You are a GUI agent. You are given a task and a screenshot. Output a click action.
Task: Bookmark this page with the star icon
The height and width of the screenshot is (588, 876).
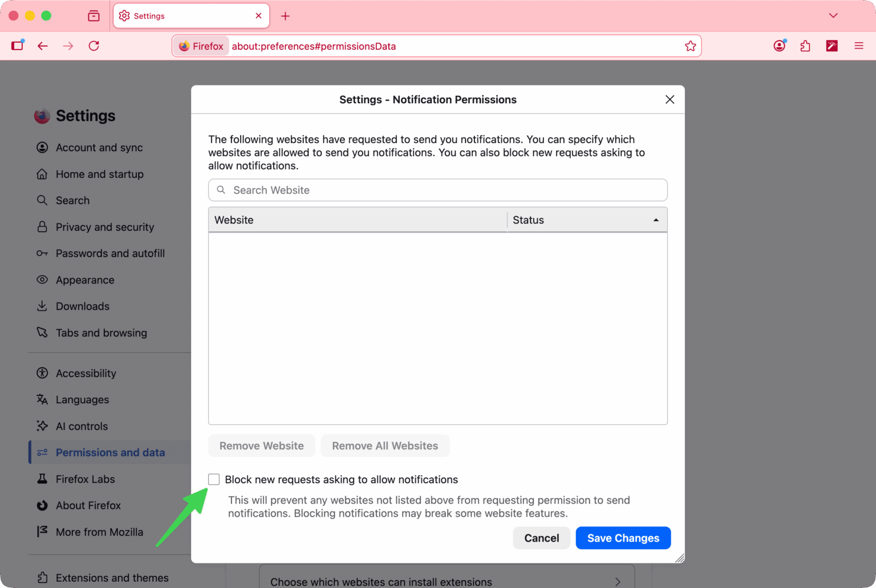[x=690, y=46]
